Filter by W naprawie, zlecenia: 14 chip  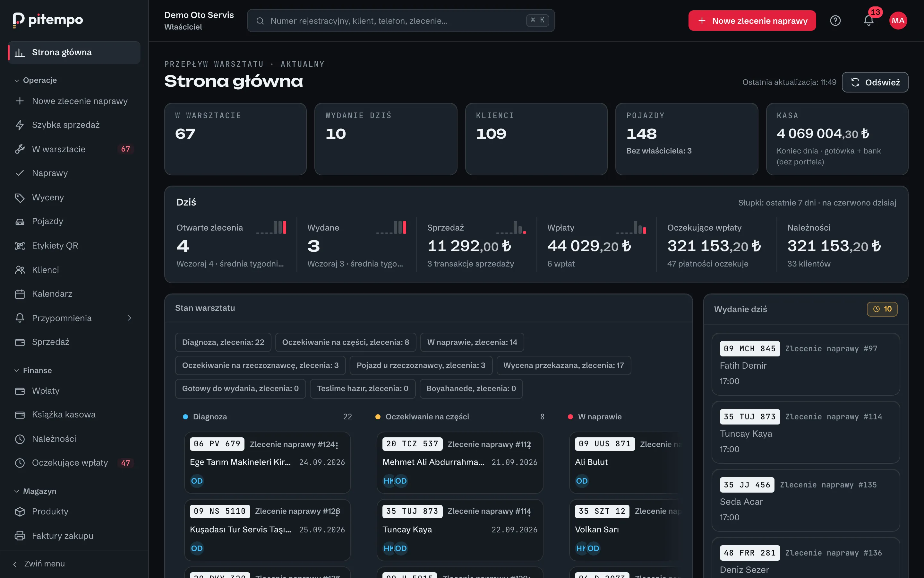(472, 343)
